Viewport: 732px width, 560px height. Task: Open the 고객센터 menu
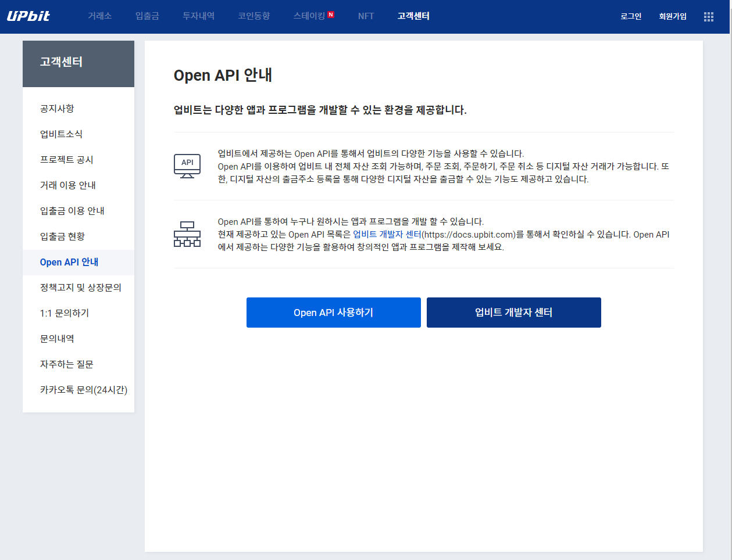(413, 16)
